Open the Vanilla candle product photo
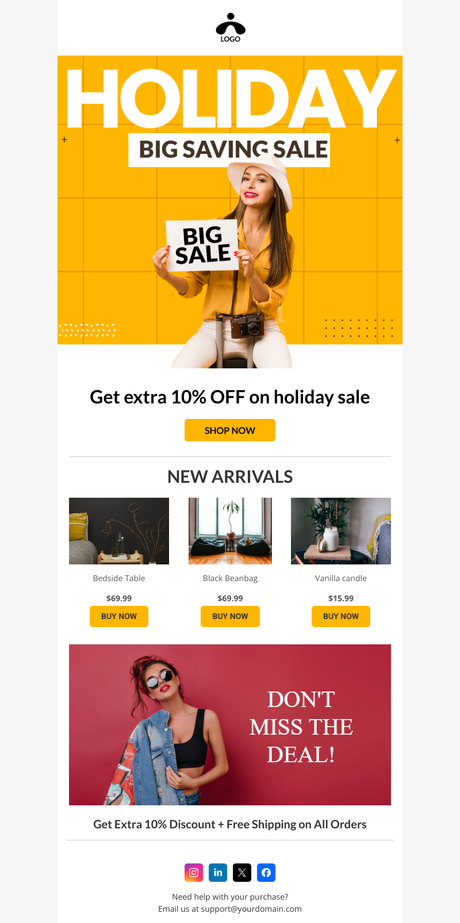Viewport: 460px width, 923px height. click(341, 531)
